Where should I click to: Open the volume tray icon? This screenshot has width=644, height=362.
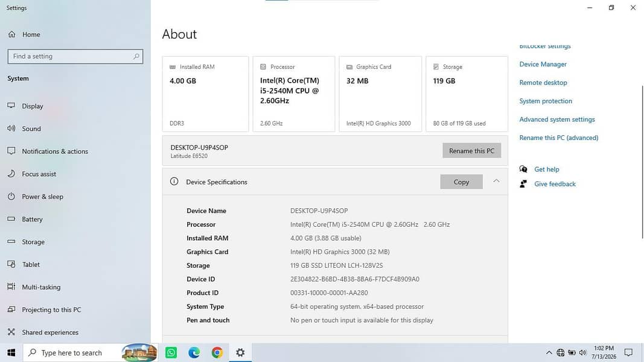point(582,352)
